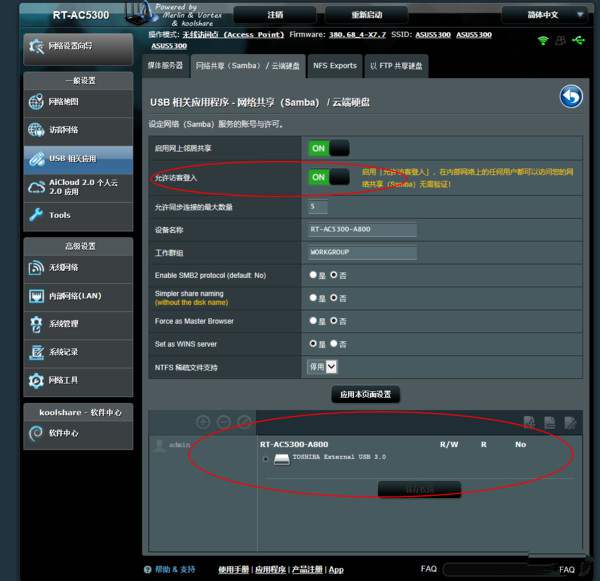Click device name field RT-AC5300-A800
Image resolution: width=600 pixels, height=581 pixels.
(362, 230)
